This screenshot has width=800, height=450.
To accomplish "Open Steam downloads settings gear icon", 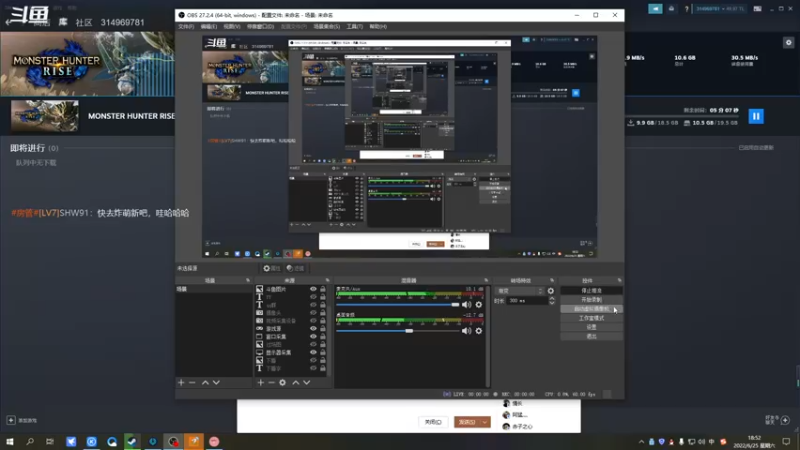I will 788,43.
